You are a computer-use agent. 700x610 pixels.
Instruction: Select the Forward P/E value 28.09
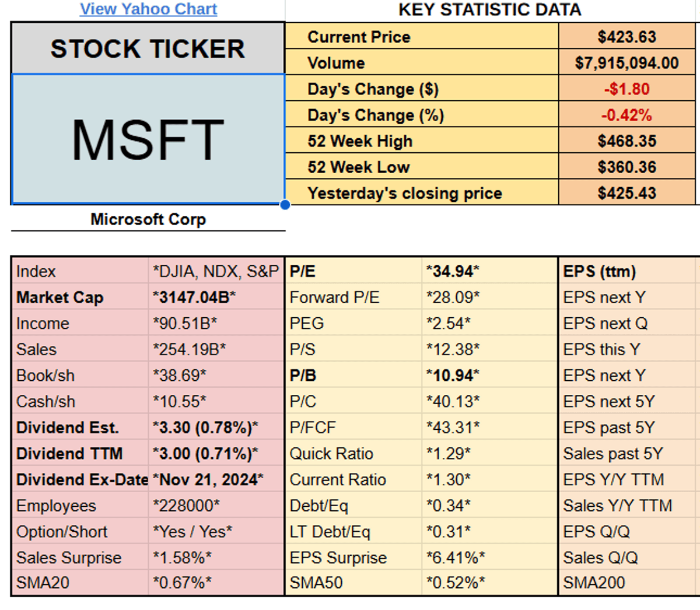coord(453,297)
